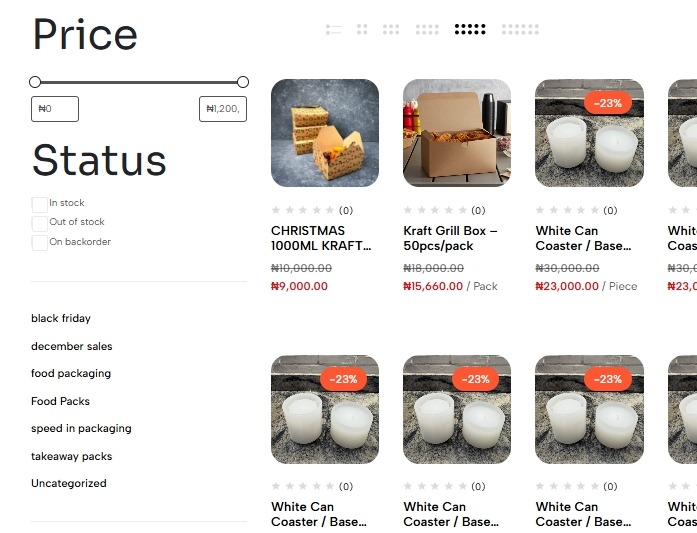Focus the minimum price ₦0 field

click(55, 109)
